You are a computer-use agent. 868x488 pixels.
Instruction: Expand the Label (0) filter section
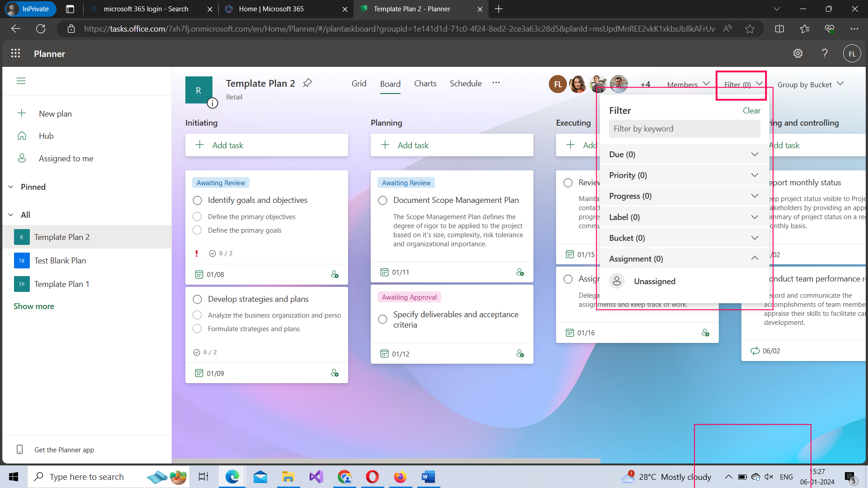(x=684, y=217)
